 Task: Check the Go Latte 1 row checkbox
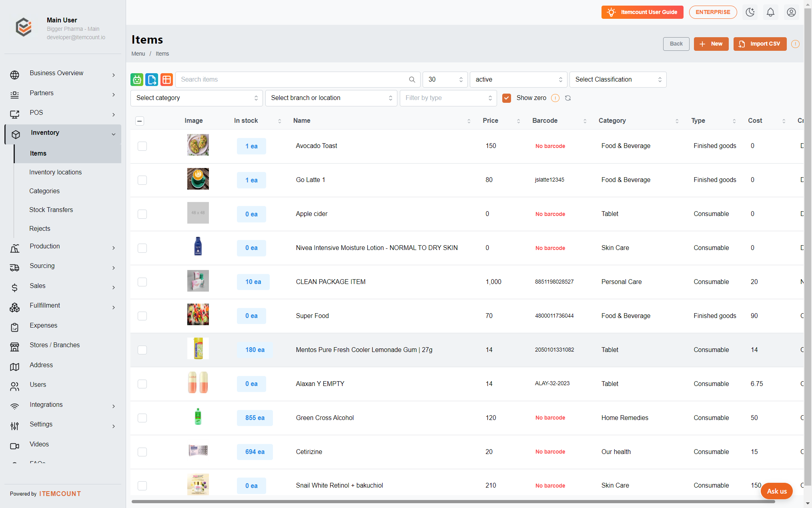(142, 180)
